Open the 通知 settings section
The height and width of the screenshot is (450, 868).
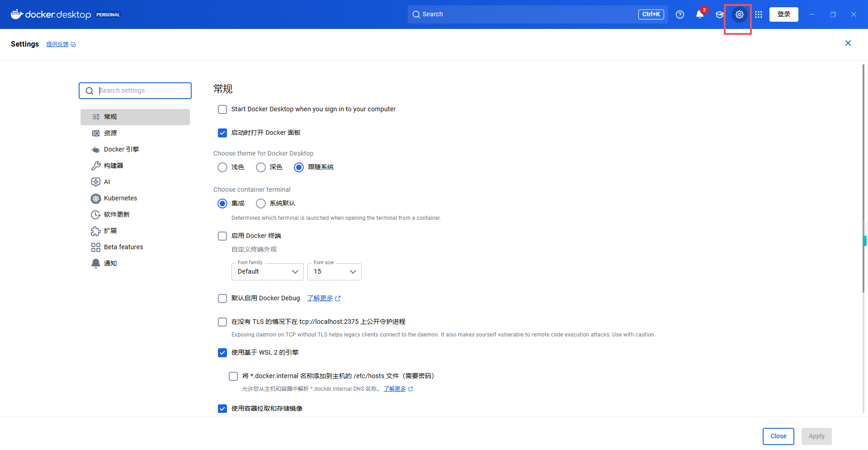coord(135,264)
